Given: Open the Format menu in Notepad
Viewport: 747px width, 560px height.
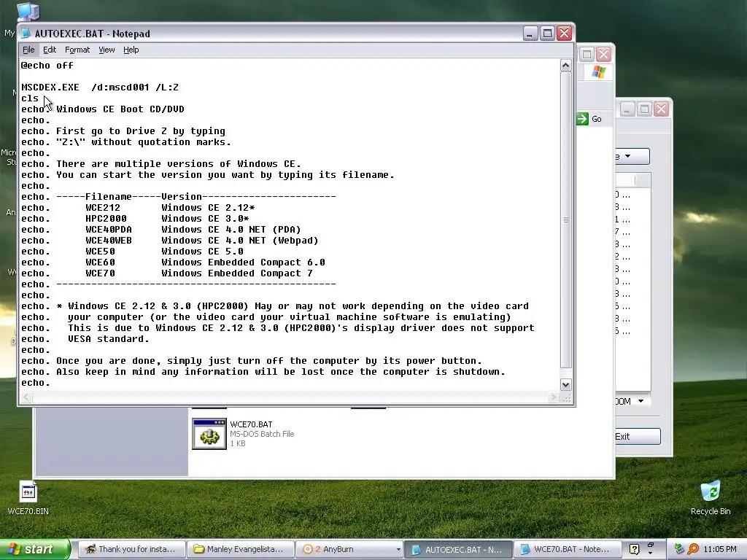Looking at the screenshot, I should (x=77, y=50).
